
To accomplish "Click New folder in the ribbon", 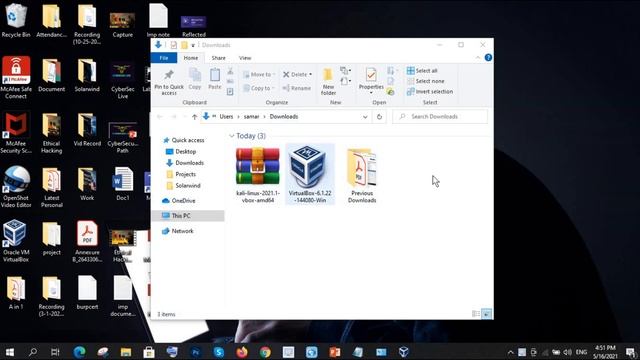I will pos(328,82).
